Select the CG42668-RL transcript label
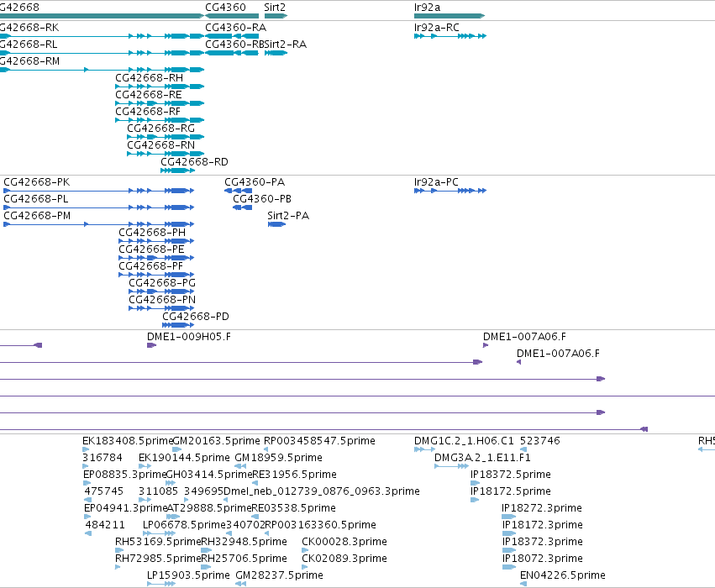This screenshot has width=715, height=588. pyautogui.click(x=29, y=45)
